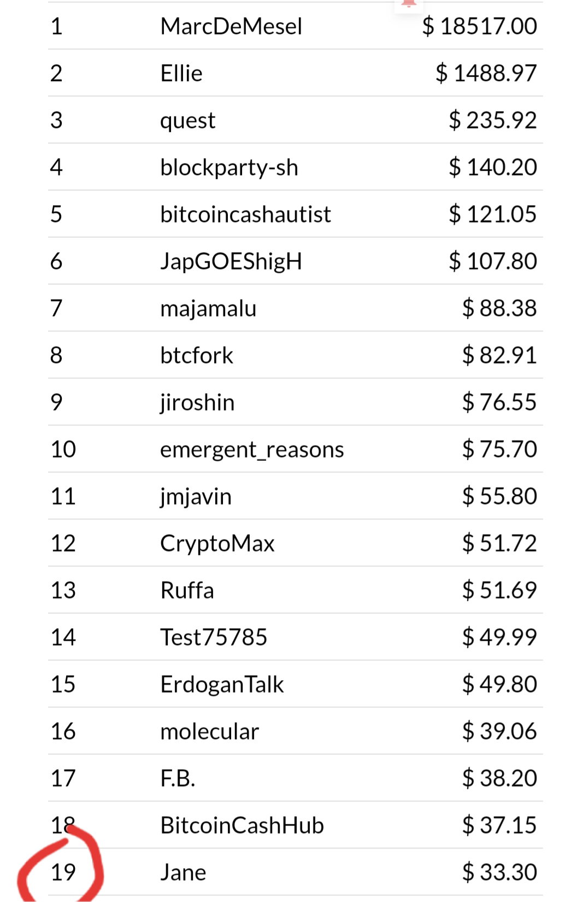The height and width of the screenshot is (902, 588).
Task: Click on the ErdoganTalk username
Action: [222, 685]
